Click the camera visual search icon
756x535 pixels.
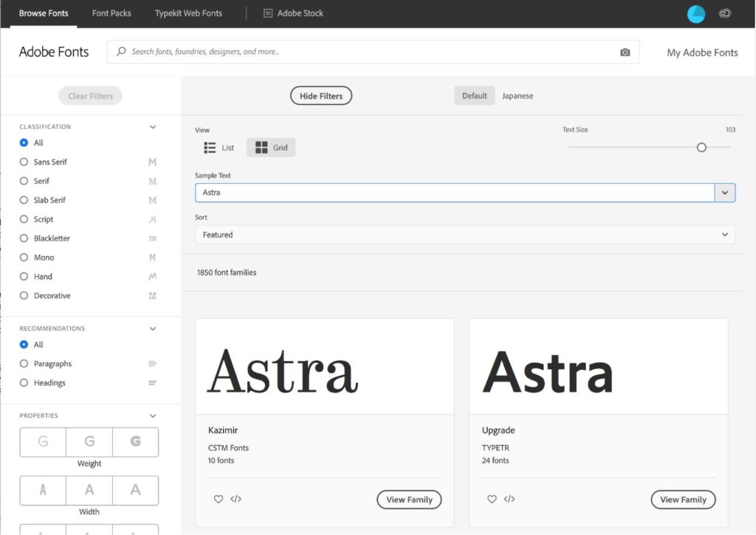click(x=625, y=52)
